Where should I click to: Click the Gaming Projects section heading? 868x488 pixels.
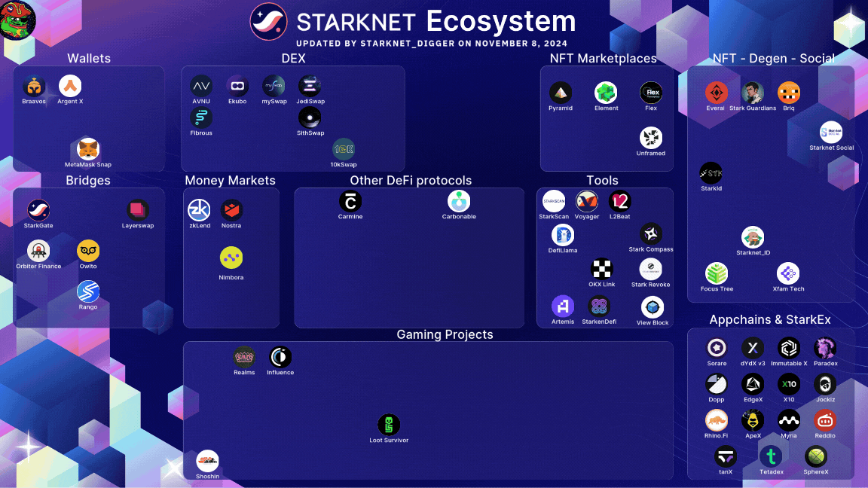click(445, 334)
